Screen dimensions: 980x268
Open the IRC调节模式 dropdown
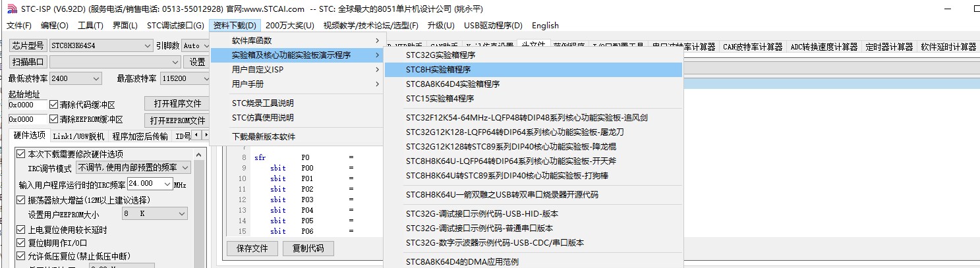(133, 168)
